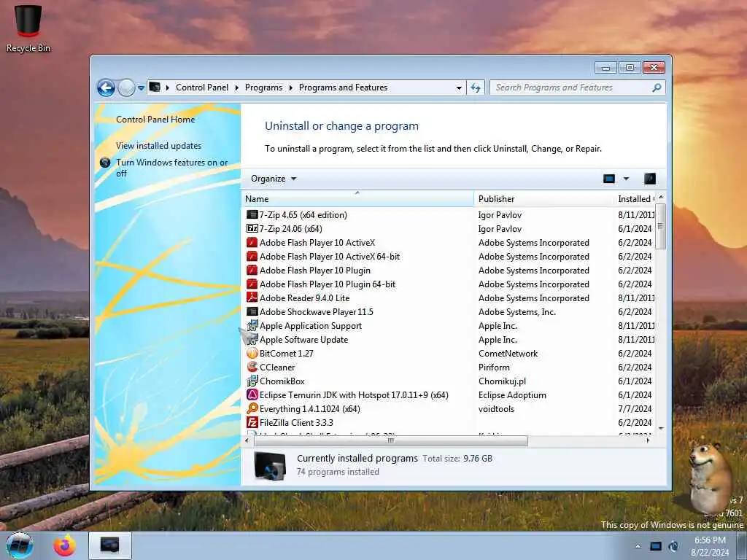Open Control Panel Home link
This screenshot has width=747, height=560.
[x=155, y=120]
